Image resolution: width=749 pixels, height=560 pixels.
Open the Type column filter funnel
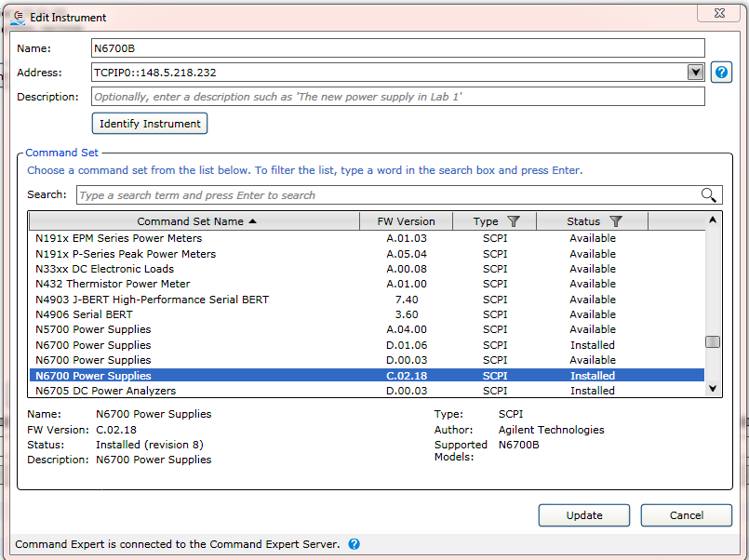(x=514, y=221)
